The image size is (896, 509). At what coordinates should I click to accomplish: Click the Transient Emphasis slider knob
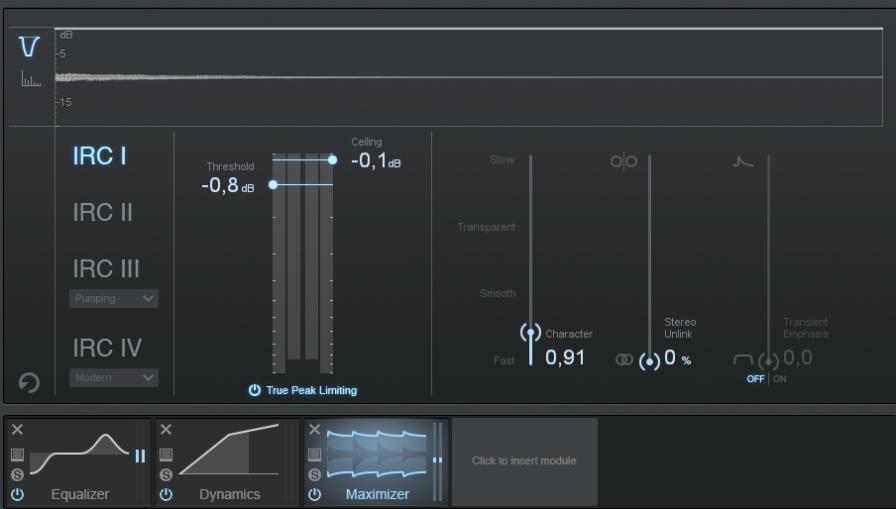[769, 362]
